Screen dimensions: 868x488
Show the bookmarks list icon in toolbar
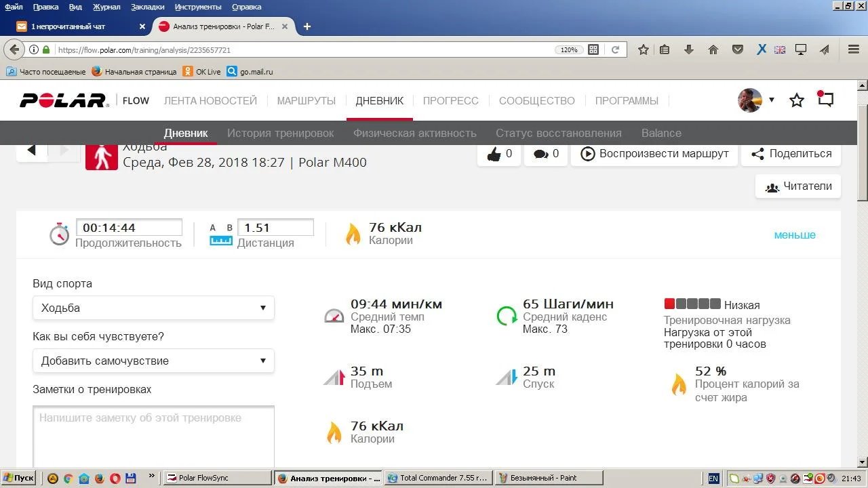point(665,49)
